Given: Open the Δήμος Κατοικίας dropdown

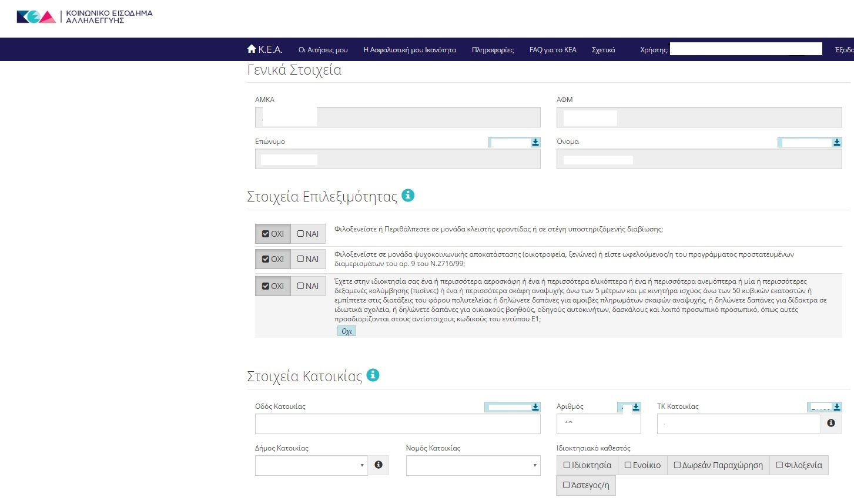Looking at the screenshot, I should click(x=311, y=465).
